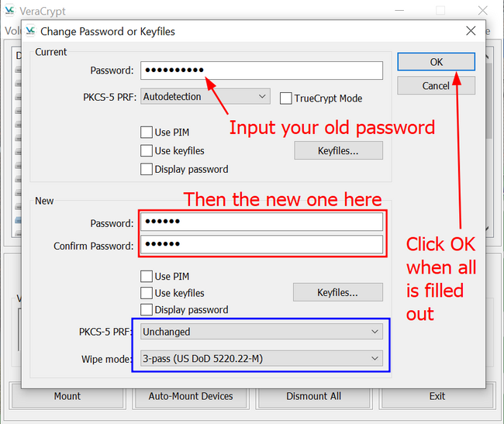Image resolution: width=504 pixels, height=424 pixels.
Task: Click the VeraCrypt logo icon in dialog title
Action: [30, 31]
